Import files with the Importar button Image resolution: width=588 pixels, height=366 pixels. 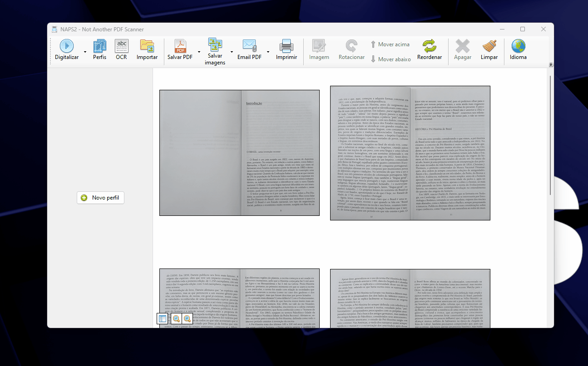click(x=147, y=50)
